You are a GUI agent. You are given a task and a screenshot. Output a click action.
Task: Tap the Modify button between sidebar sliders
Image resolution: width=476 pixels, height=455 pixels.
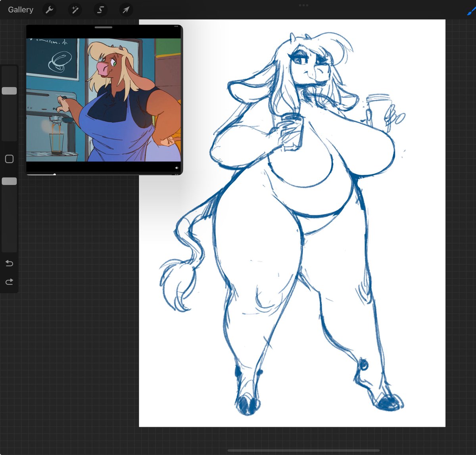pyautogui.click(x=9, y=159)
